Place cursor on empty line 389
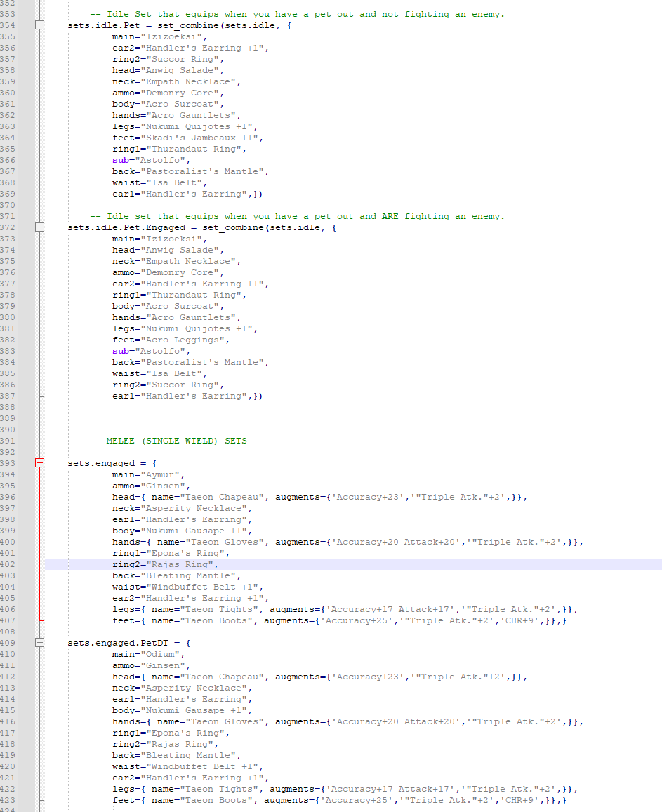 (x=311, y=418)
